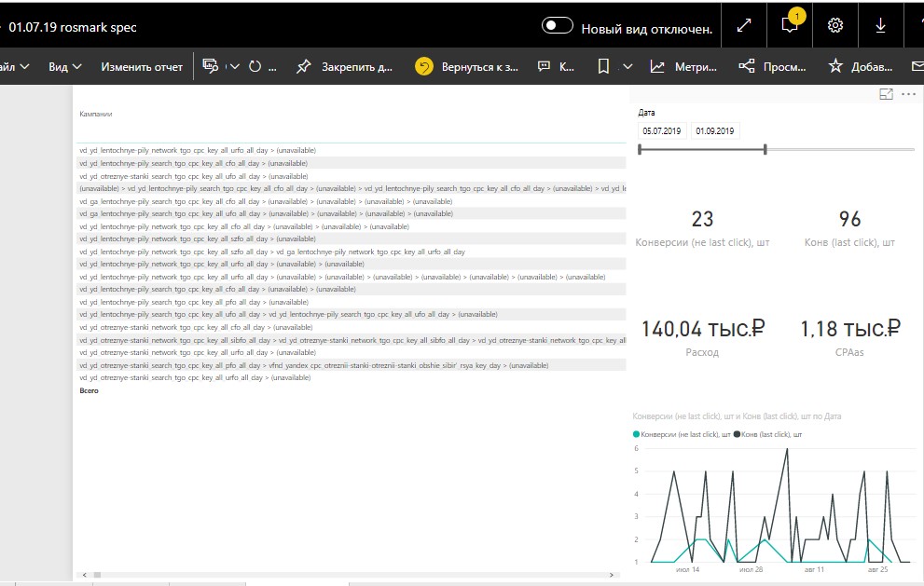Viewport: 924px width, 586px height.
Task: Click Вернуться к з... reset button
Action: (467, 66)
